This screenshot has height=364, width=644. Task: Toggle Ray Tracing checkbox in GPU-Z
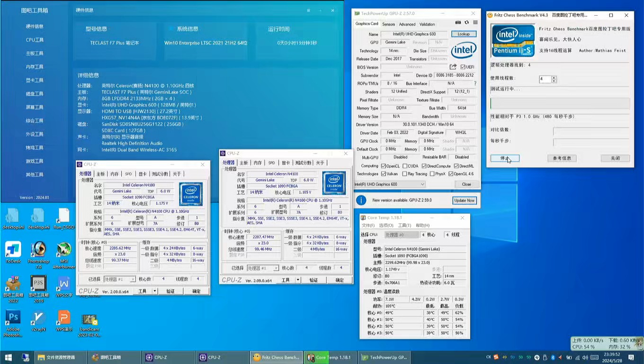(x=404, y=174)
